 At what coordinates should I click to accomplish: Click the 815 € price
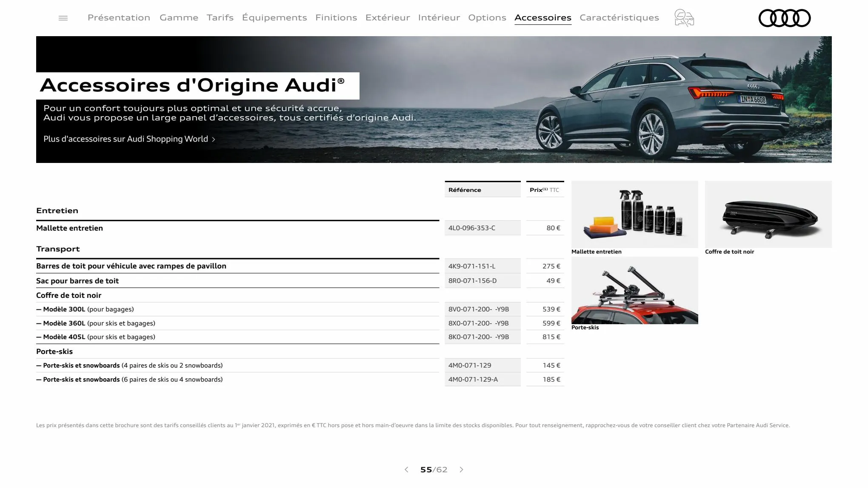coord(551,337)
